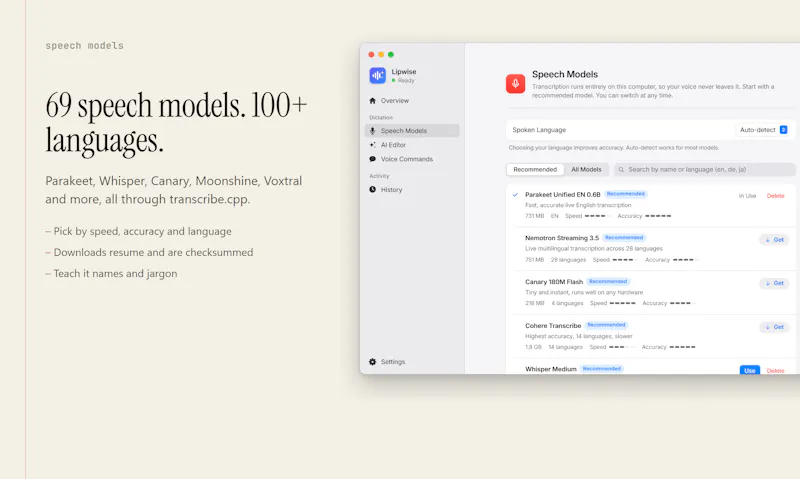
Task: Open the Auto-detect spoken language dropdown
Action: point(763,130)
